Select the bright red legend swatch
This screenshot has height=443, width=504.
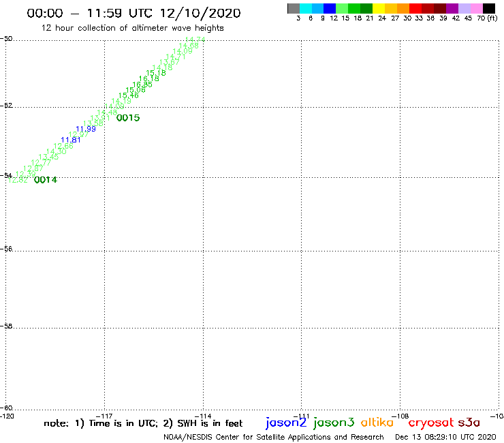(x=415, y=8)
